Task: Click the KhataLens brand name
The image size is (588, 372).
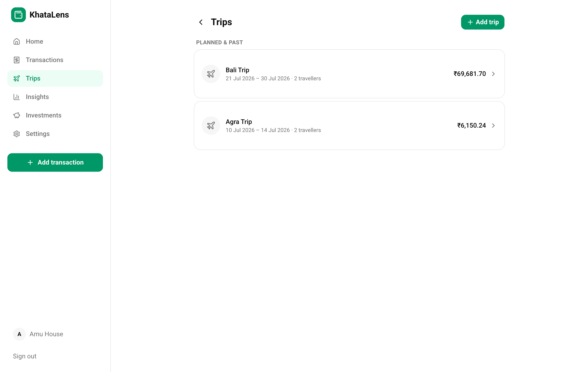Action: click(49, 15)
